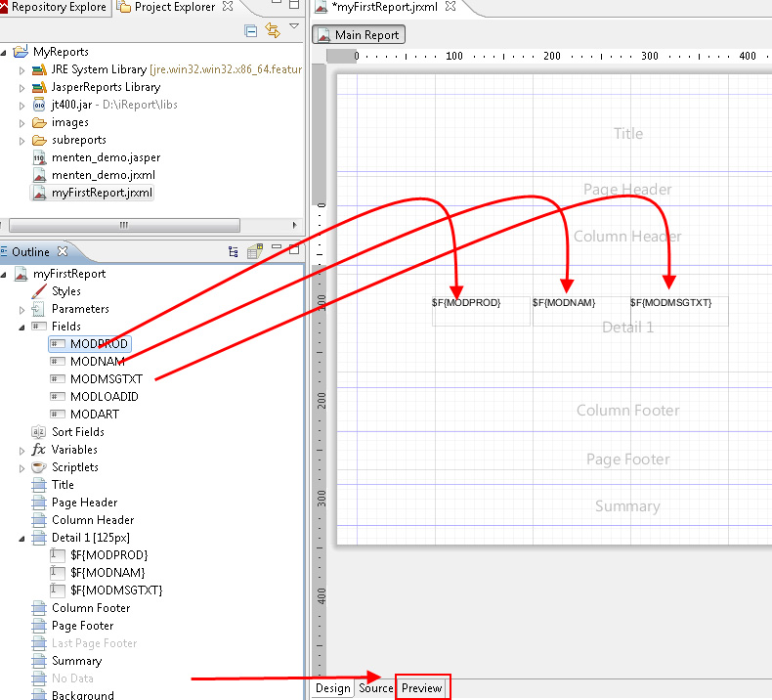Click the Main Report button
This screenshot has width=772, height=700.
point(358,35)
